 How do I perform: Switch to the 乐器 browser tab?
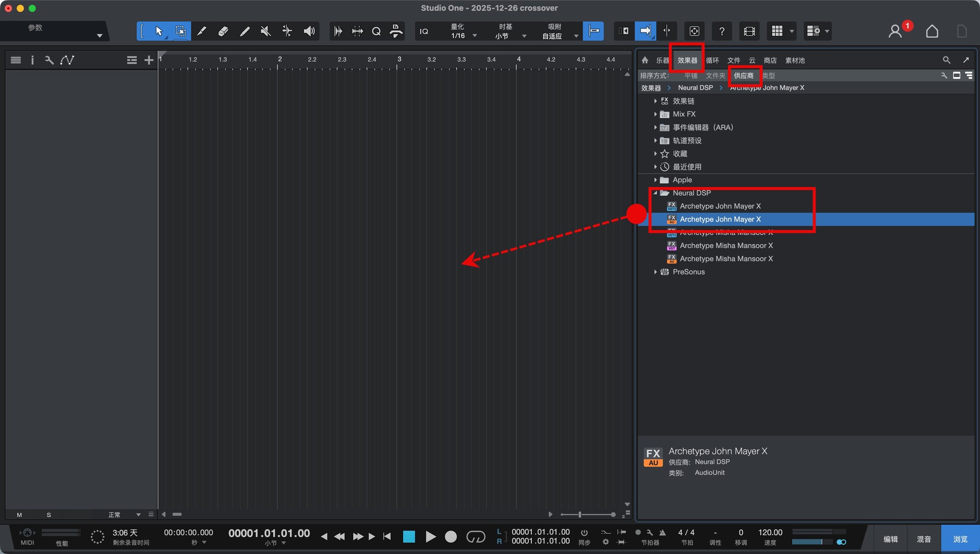(x=662, y=60)
